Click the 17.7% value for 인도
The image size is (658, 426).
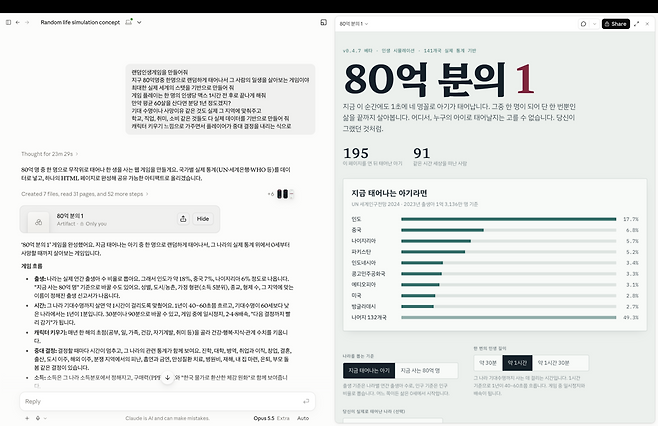pos(631,219)
